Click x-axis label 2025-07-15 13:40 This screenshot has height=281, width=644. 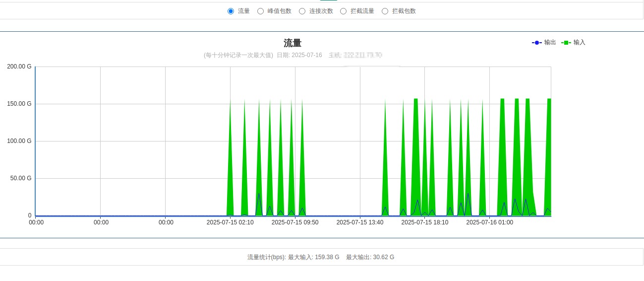360,222
